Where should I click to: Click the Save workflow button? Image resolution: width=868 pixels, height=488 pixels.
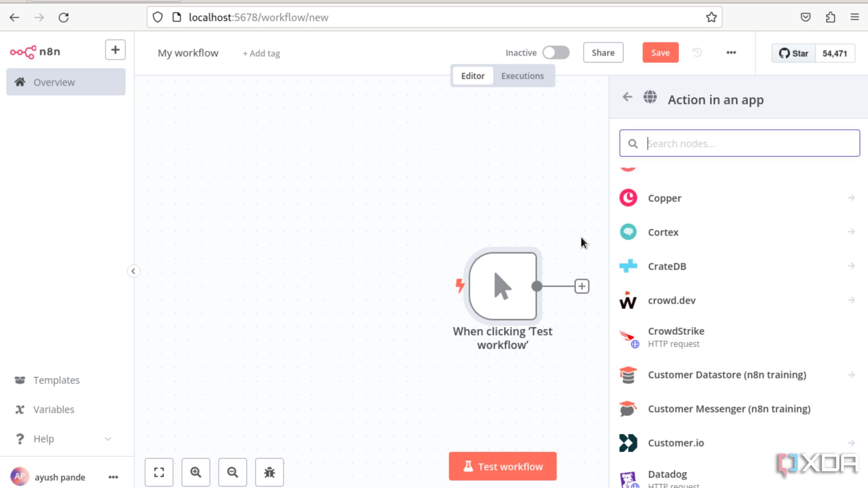[661, 53]
